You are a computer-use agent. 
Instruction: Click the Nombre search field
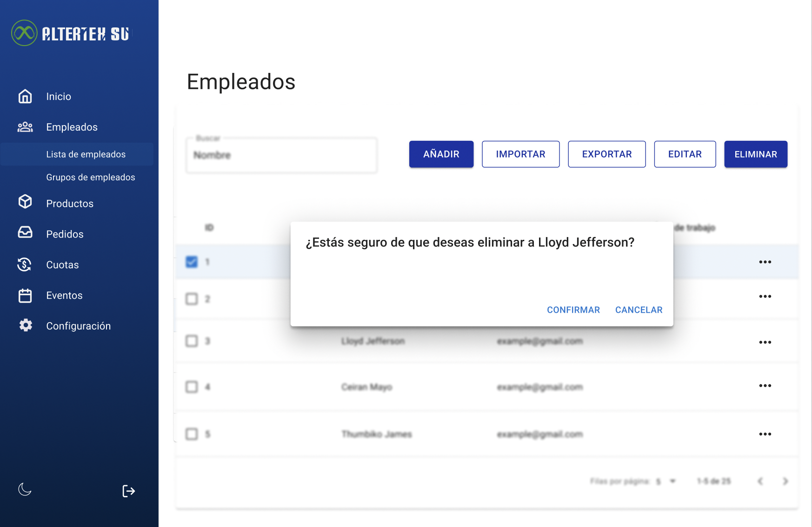[x=281, y=155]
